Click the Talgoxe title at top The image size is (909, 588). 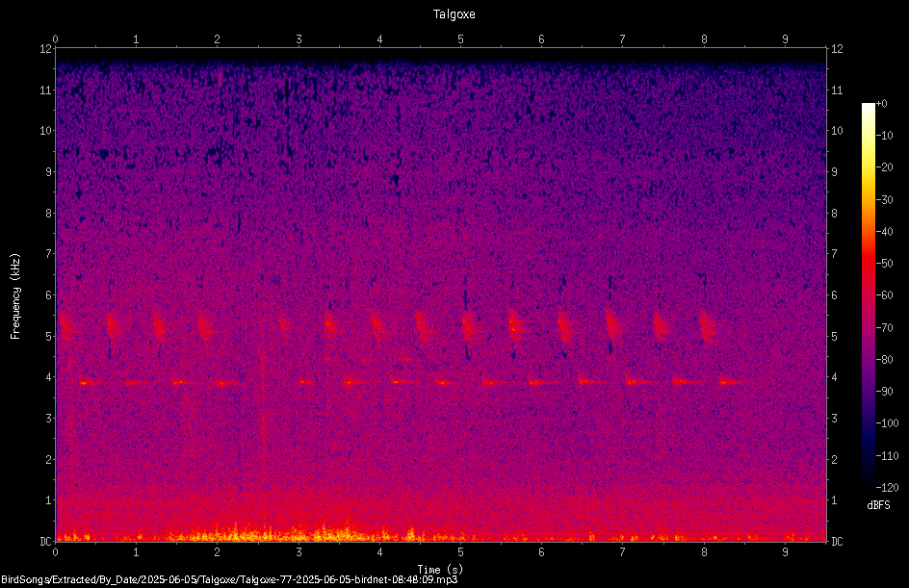[x=454, y=14]
